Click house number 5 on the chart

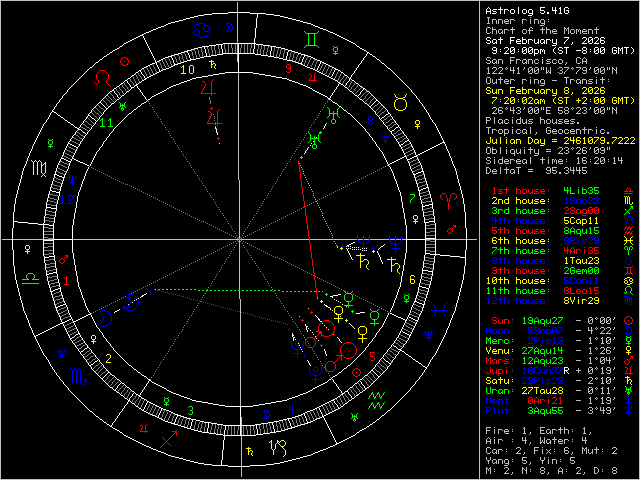point(372,355)
